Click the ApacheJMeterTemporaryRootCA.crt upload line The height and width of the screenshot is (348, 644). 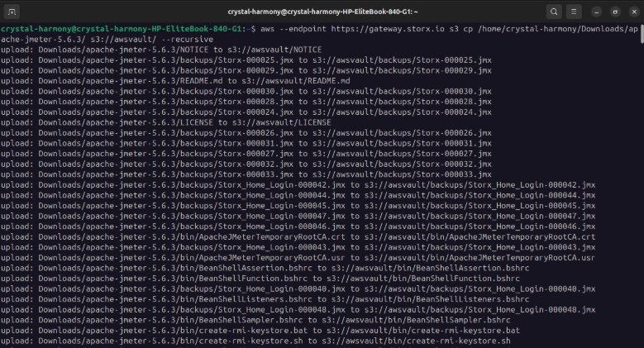(298, 237)
